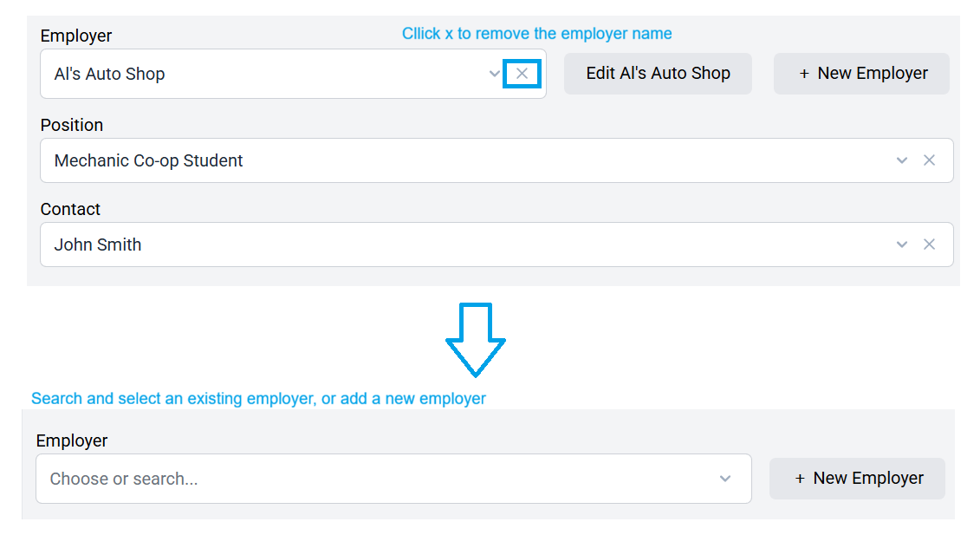Clear the John Smith contact selection
980x535 pixels.
[929, 244]
